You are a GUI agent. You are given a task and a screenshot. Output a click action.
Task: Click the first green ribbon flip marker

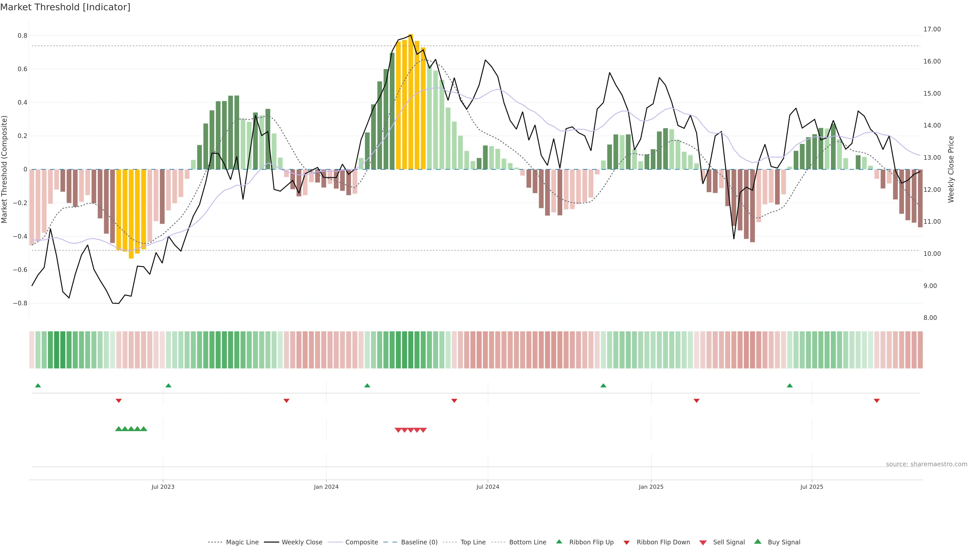[38, 386]
